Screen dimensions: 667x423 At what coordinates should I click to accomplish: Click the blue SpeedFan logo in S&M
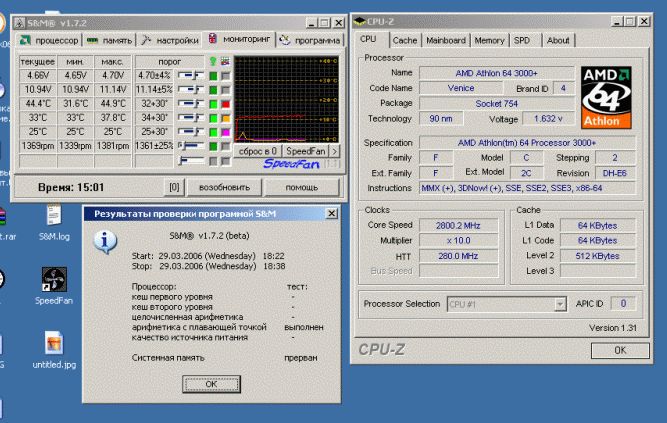coord(291,164)
